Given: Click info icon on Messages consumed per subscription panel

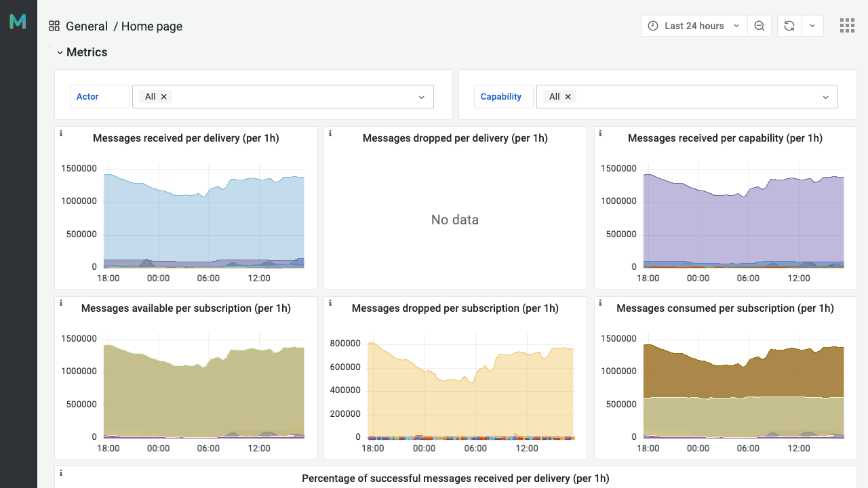Looking at the screenshot, I should 601,304.
